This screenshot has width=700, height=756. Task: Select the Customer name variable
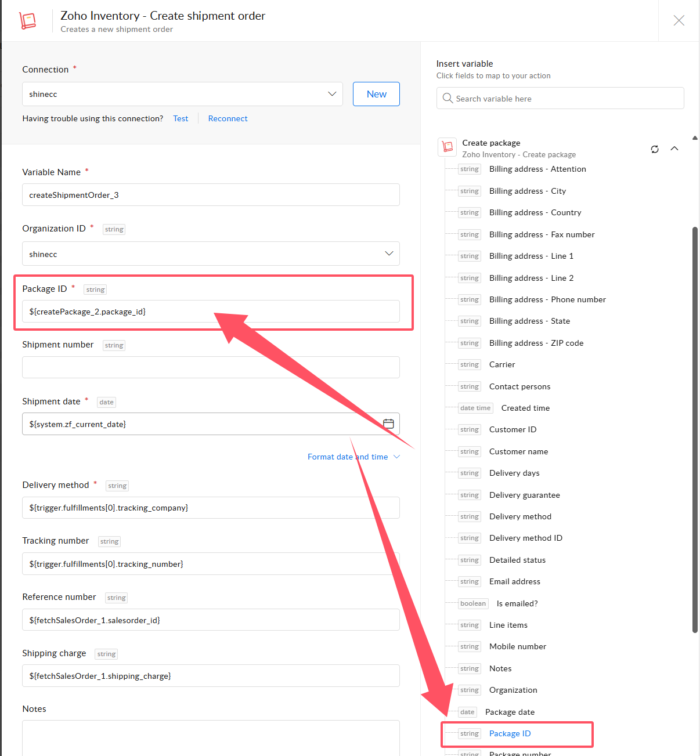pyautogui.click(x=518, y=451)
